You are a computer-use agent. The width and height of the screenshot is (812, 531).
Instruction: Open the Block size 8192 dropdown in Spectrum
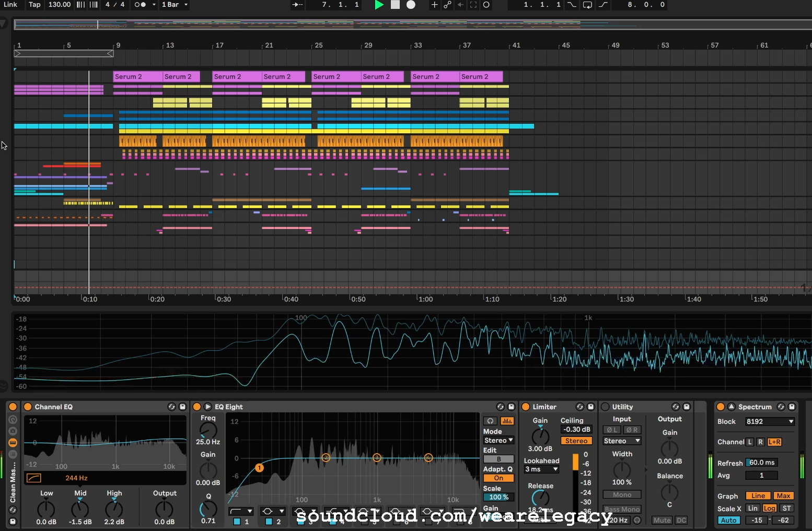769,421
